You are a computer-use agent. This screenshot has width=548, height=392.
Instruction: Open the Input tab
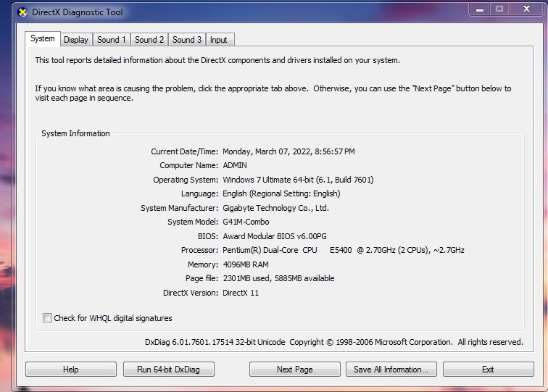pyautogui.click(x=218, y=40)
